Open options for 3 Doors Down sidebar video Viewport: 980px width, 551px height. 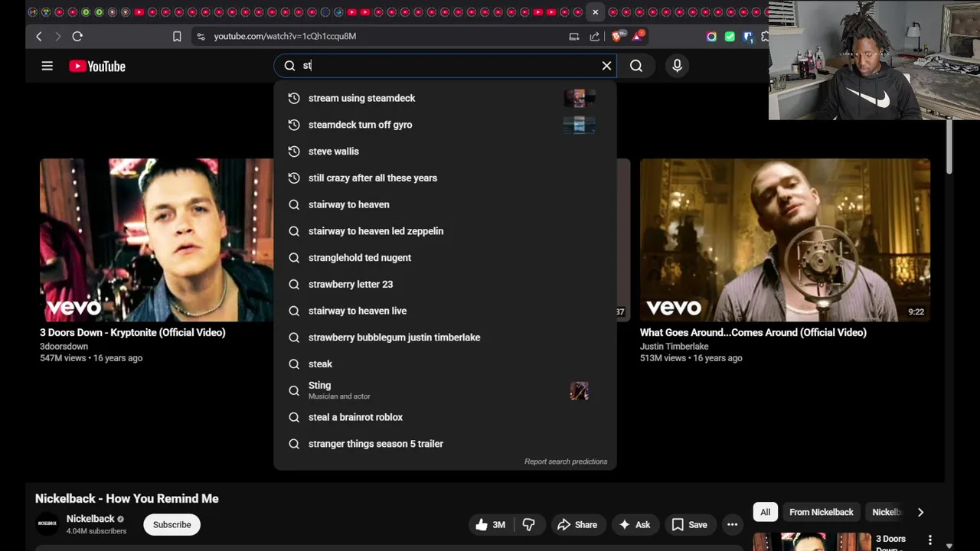[930, 540]
